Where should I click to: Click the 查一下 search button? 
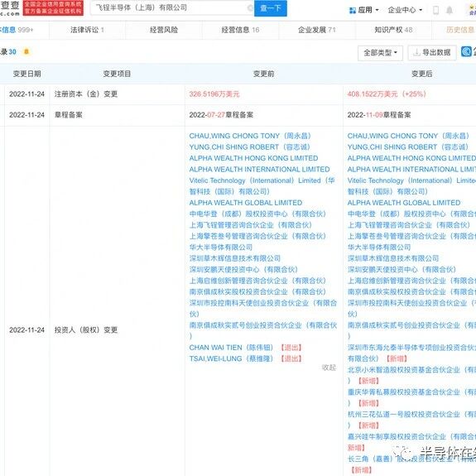pos(270,8)
